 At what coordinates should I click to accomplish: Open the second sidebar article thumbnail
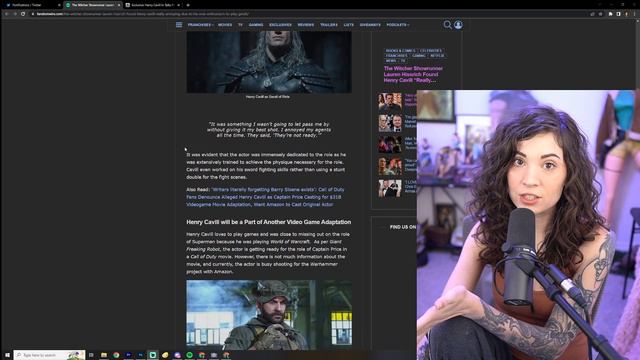(390, 123)
